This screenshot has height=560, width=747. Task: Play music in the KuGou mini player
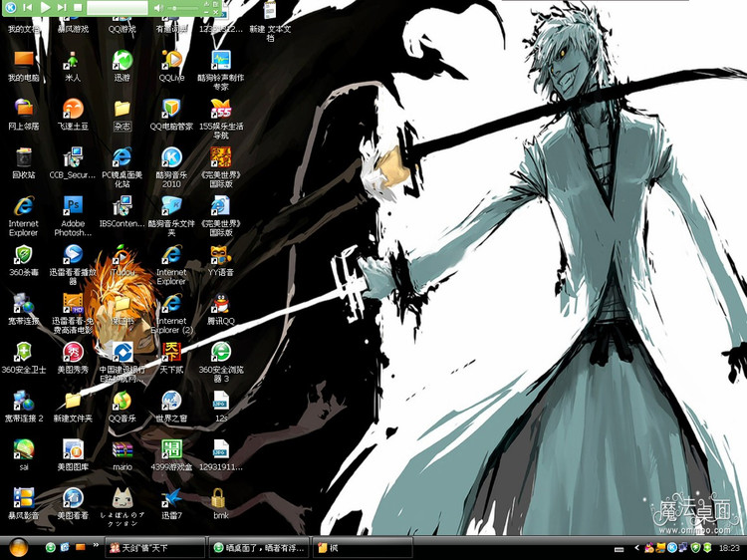[45, 7]
